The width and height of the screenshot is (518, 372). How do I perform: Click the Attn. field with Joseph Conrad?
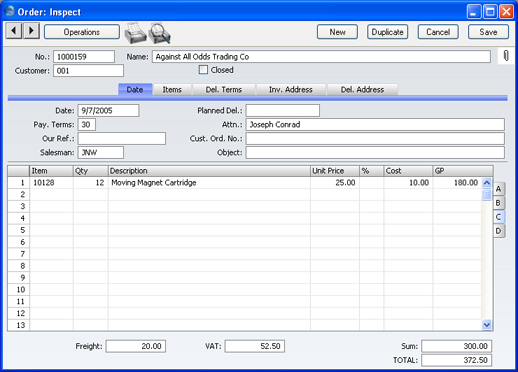[x=375, y=125]
